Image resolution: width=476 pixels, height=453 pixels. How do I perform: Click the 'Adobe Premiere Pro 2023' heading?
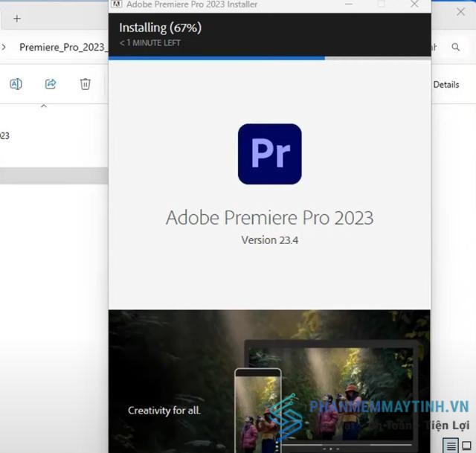269,218
